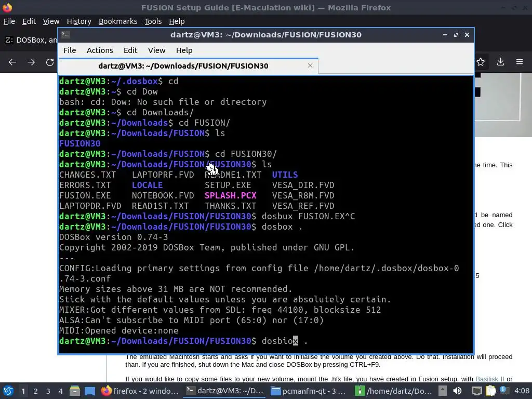This screenshot has height=399, width=532.
Task: Open the terminal Edit menu
Action: (x=130, y=50)
